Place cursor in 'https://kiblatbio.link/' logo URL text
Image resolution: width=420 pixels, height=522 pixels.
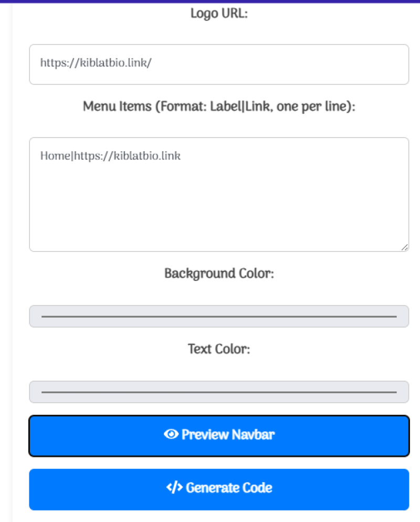coord(96,62)
